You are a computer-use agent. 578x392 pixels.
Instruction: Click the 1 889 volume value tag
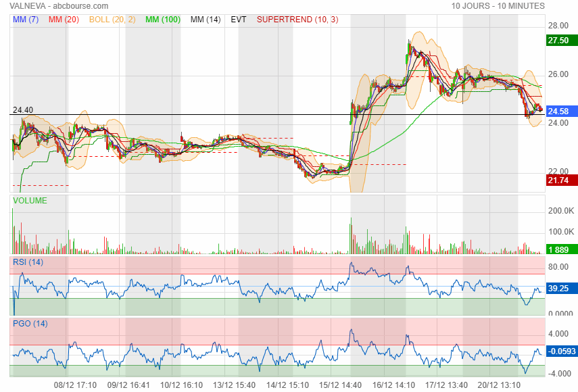(x=562, y=250)
